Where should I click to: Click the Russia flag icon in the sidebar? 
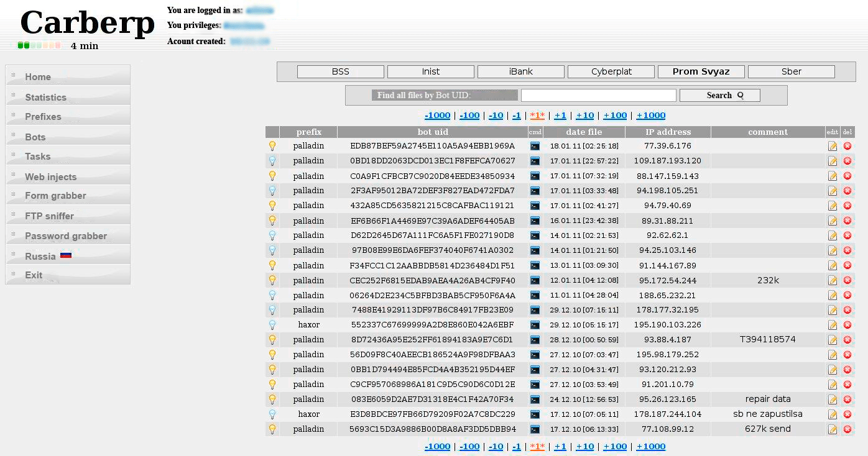pyautogui.click(x=66, y=255)
